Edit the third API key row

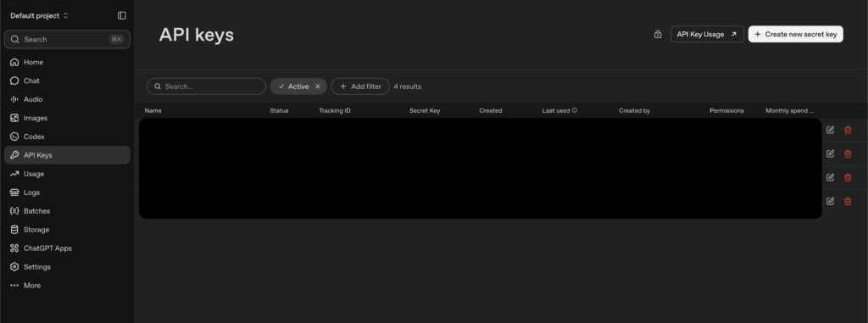coord(830,177)
